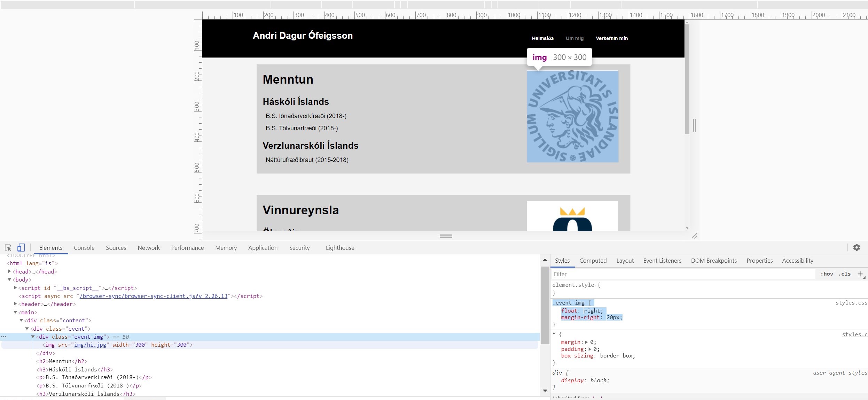The height and width of the screenshot is (400, 868).
Task: Open the DOM Breakpoints tab
Action: pyautogui.click(x=714, y=261)
